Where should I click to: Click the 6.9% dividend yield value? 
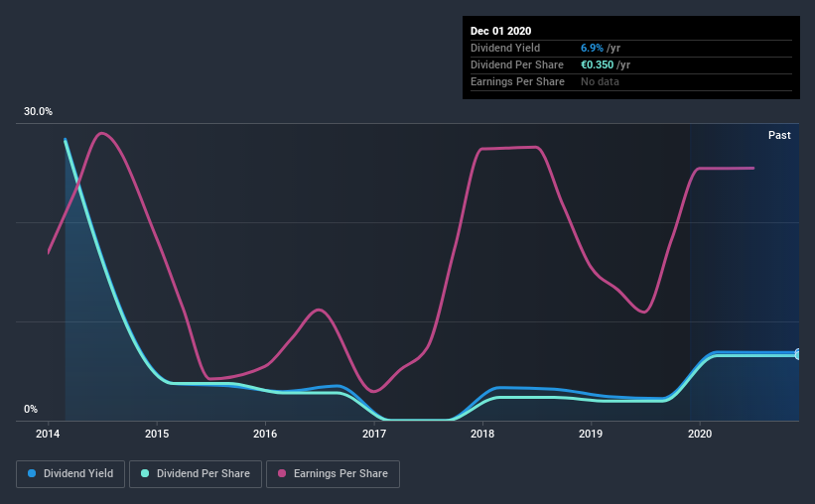point(592,48)
